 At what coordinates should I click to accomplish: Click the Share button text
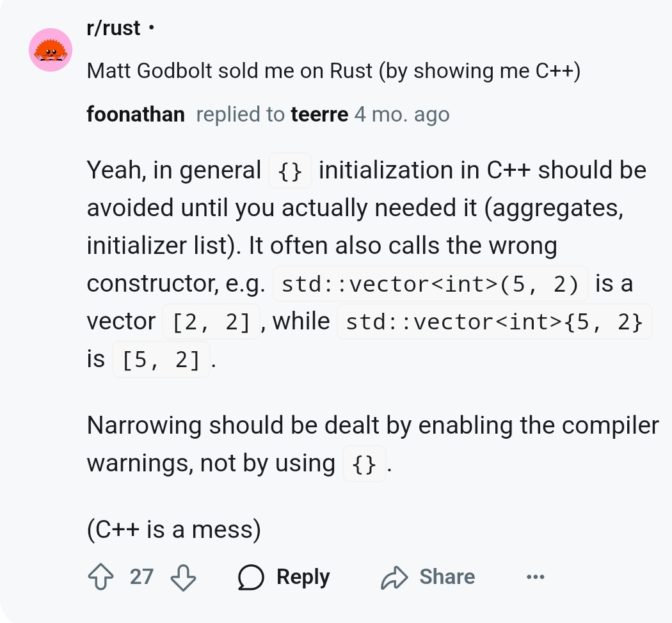coord(447,577)
